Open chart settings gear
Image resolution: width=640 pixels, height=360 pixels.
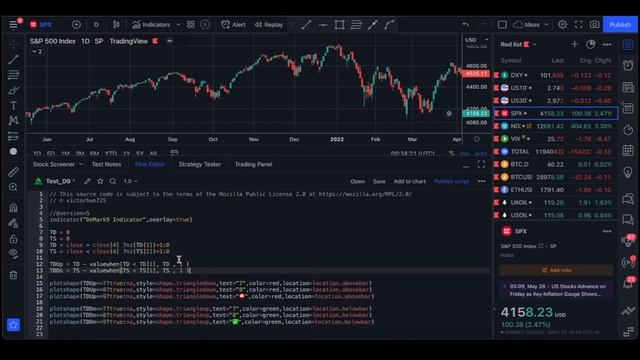(562, 24)
